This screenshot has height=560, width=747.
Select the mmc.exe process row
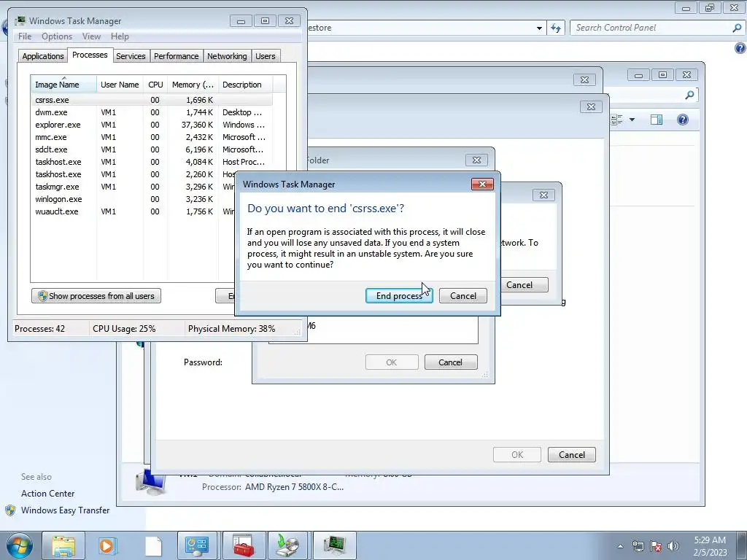[152, 137]
